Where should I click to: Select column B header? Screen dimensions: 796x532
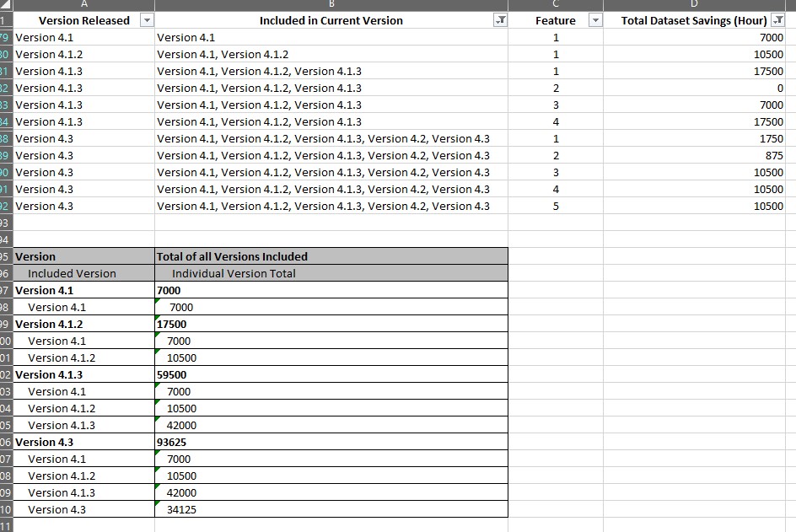tap(331, 4)
